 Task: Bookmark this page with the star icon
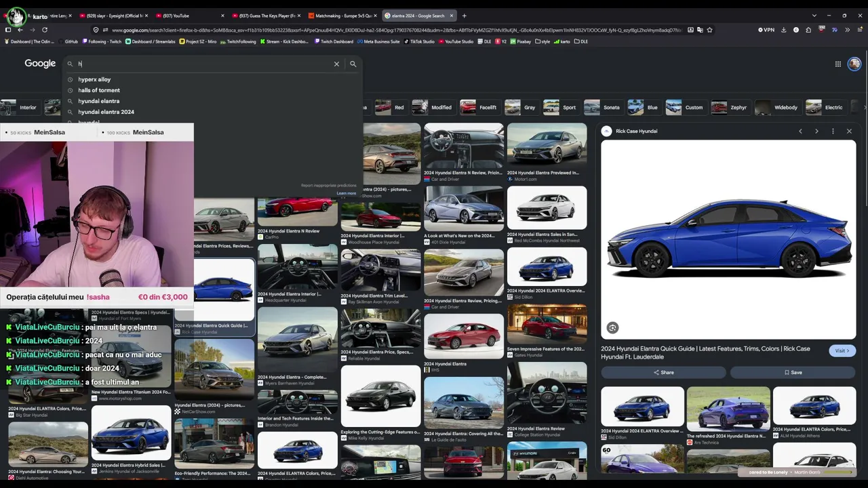click(x=709, y=30)
